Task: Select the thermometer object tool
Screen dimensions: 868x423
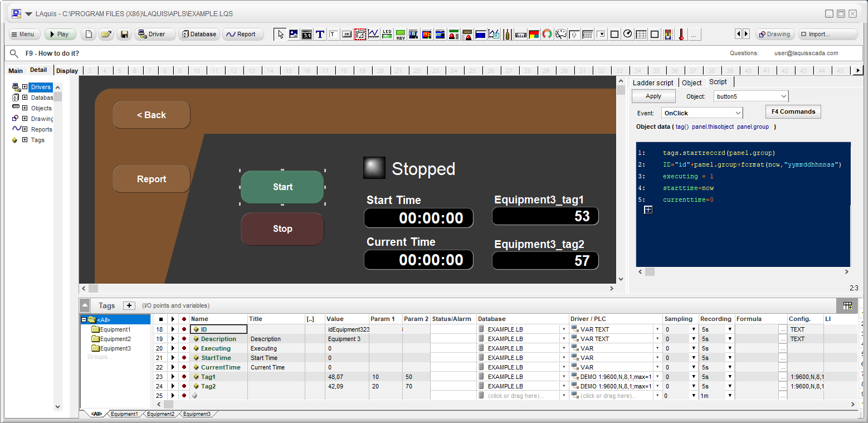Action: [x=681, y=34]
